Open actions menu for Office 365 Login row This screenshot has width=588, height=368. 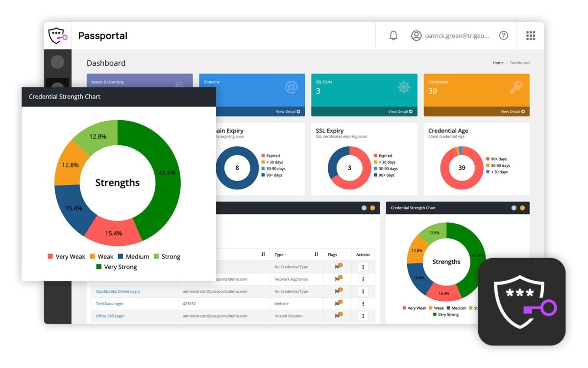[x=363, y=315]
